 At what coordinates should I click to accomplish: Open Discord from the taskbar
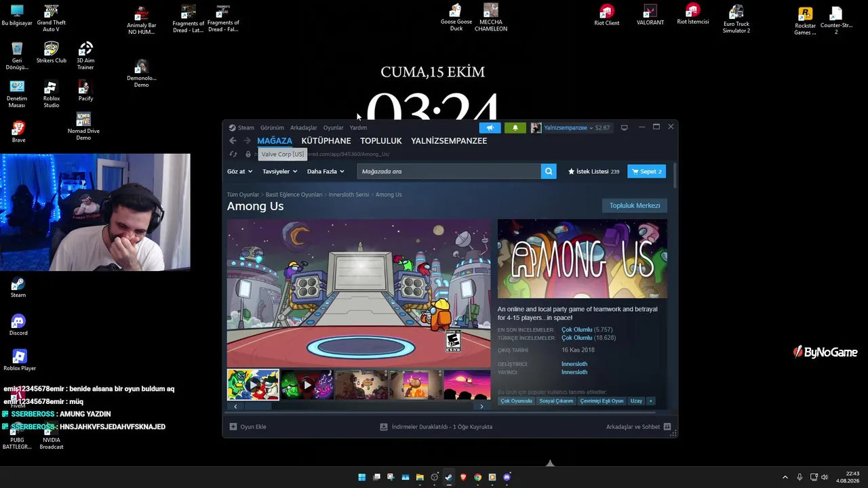tap(507, 477)
